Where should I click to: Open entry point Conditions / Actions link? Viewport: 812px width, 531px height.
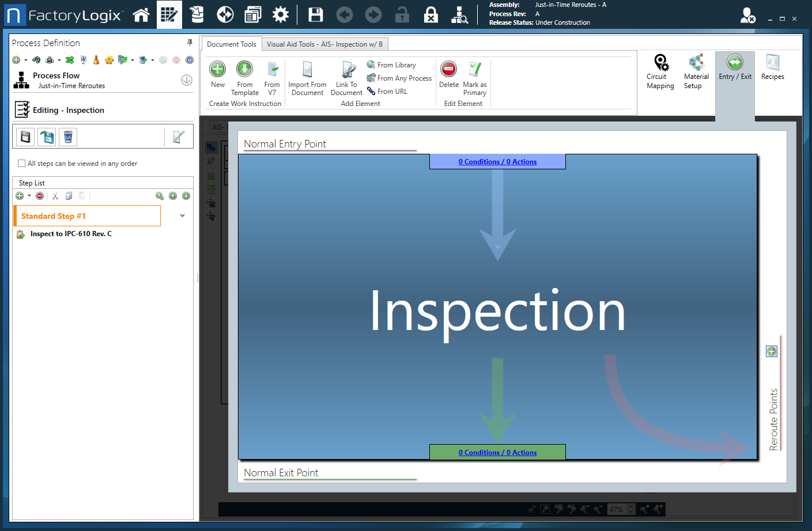click(x=497, y=162)
